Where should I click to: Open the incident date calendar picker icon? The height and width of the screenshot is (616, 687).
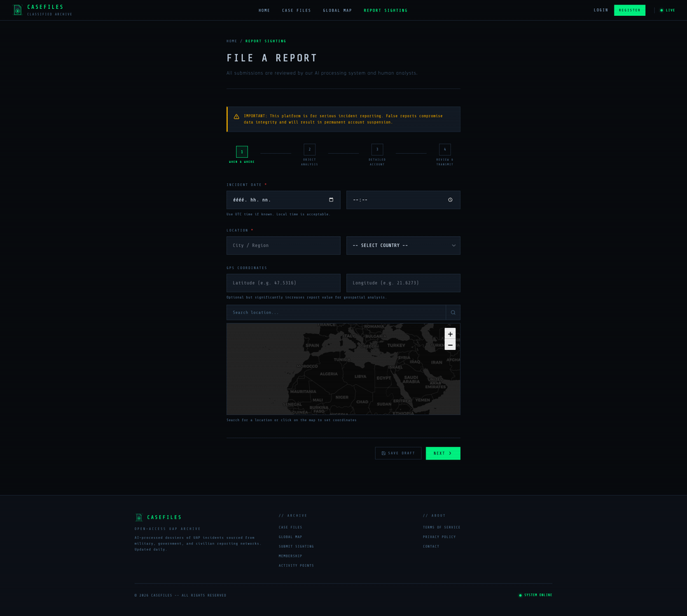click(331, 200)
